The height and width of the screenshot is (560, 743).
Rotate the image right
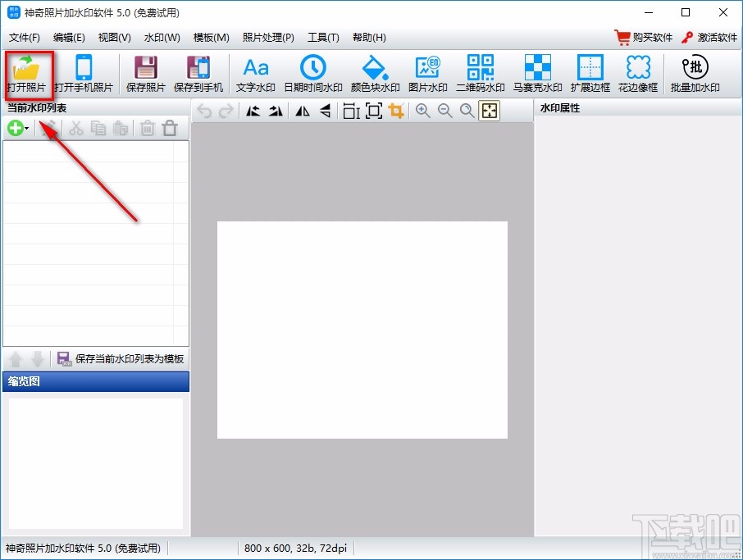tap(276, 111)
